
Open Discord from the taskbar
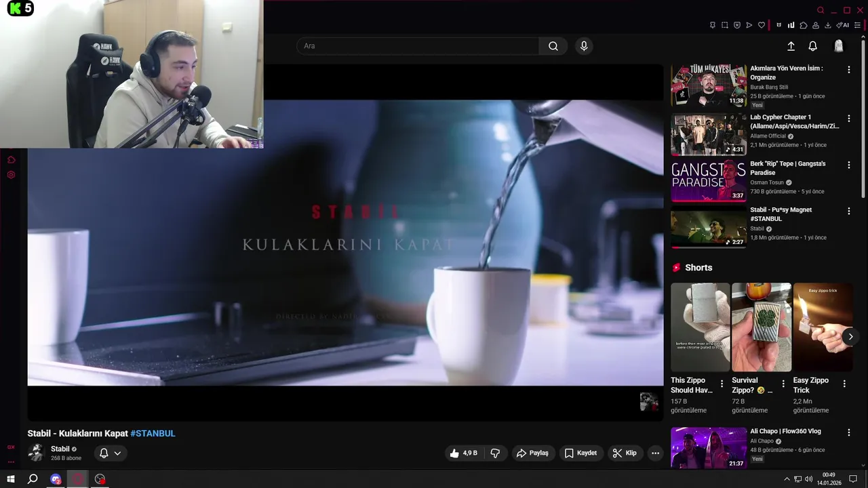[56, 479]
